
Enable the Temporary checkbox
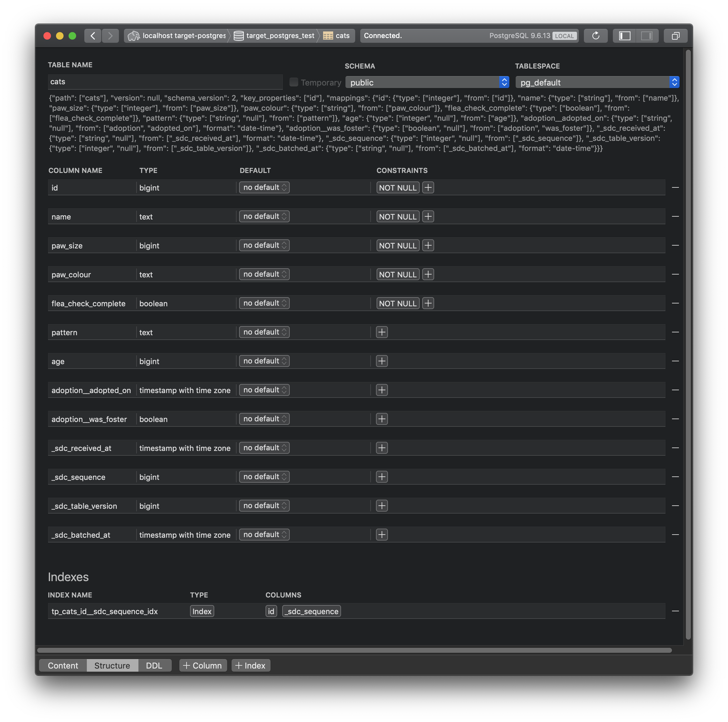294,82
